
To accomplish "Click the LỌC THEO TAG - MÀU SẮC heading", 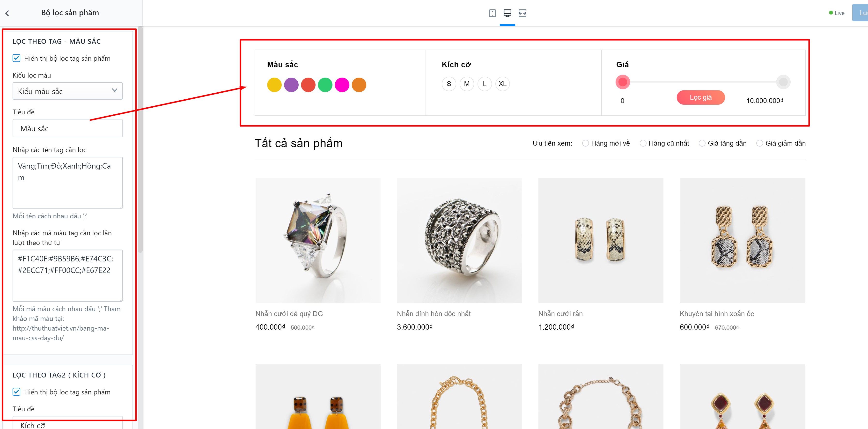I will pos(57,41).
